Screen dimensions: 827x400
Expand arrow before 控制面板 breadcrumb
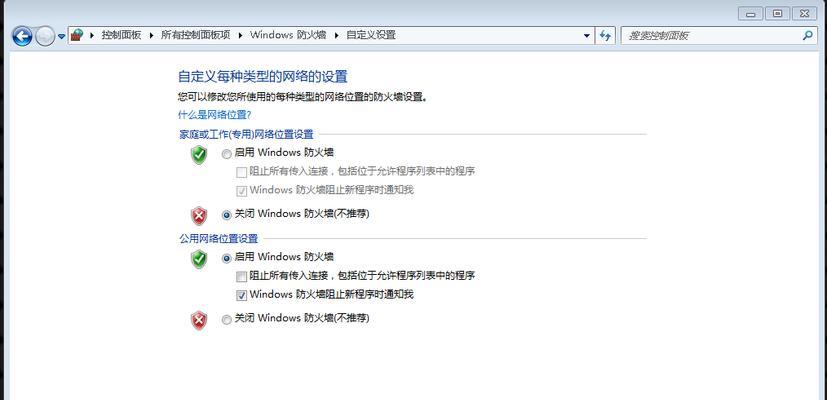click(x=92, y=35)
